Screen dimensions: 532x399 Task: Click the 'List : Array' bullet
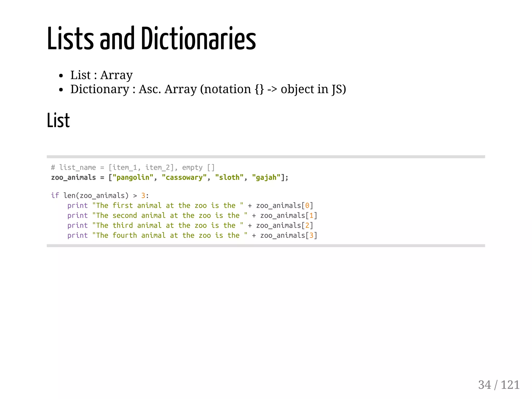pyautogui.click(x=101, y=75)
